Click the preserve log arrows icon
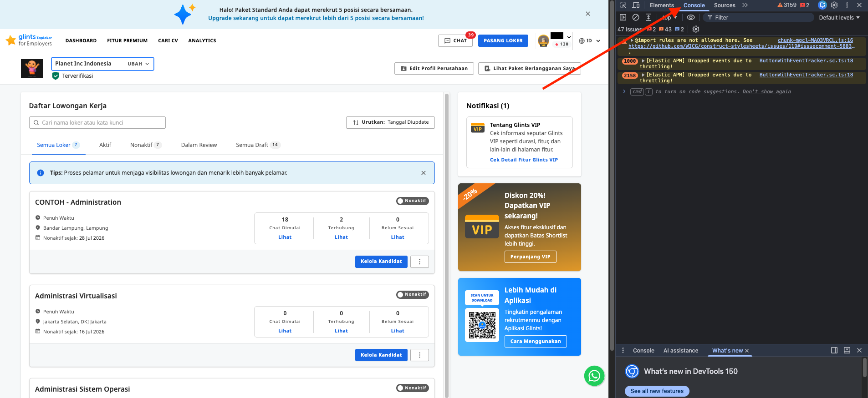Image resolution: width=868 pixels, height=398 pixels. click(x=648, y=17)
